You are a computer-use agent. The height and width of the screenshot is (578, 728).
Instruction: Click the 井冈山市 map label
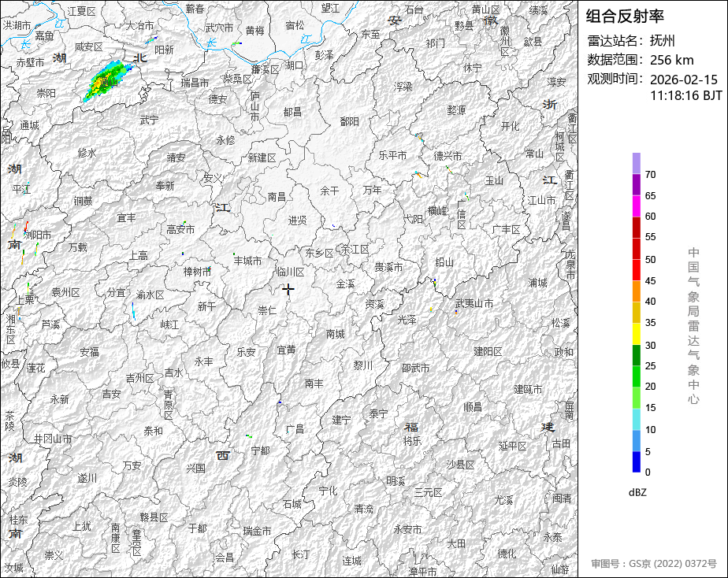tap(53, 439)
